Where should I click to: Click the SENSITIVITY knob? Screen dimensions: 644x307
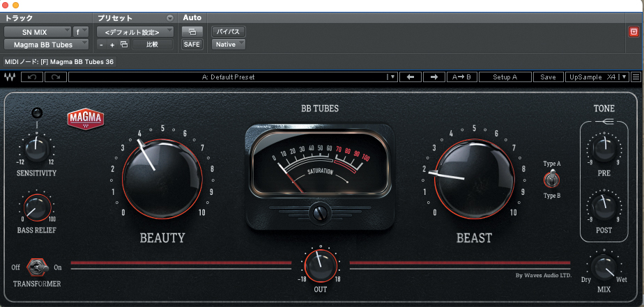[x=36, y=148]
